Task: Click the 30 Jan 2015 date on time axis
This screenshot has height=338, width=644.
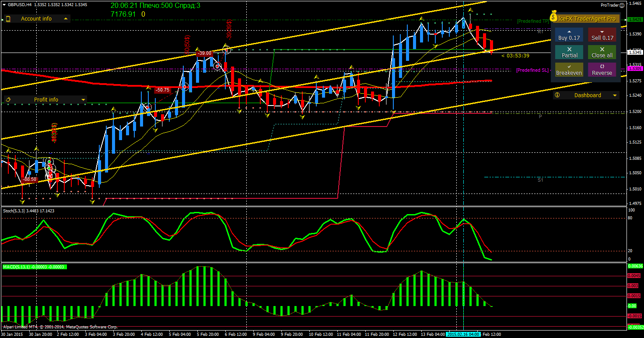Action: tap(12, 334)
